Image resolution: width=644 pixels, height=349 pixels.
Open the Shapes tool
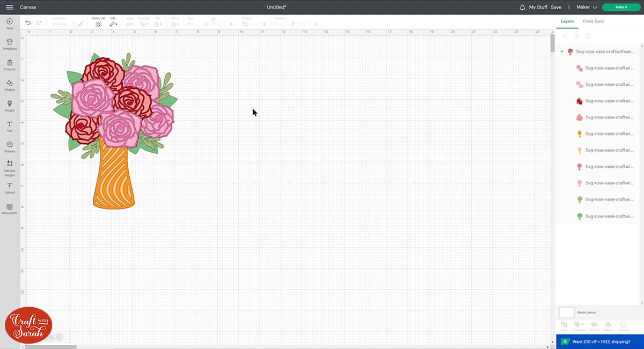[10, 85]
